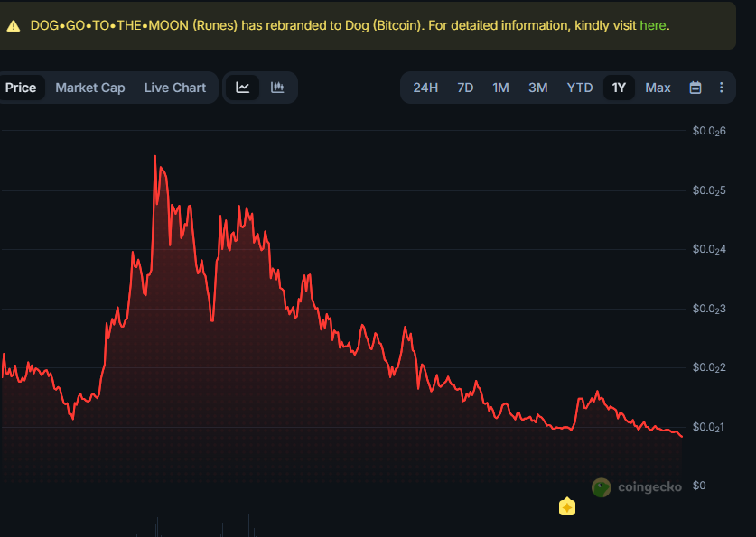The width and height of the screenshot is (756, 537).
Task: Click the yellow sparkle event marker
Action: (x=567, y=506)
